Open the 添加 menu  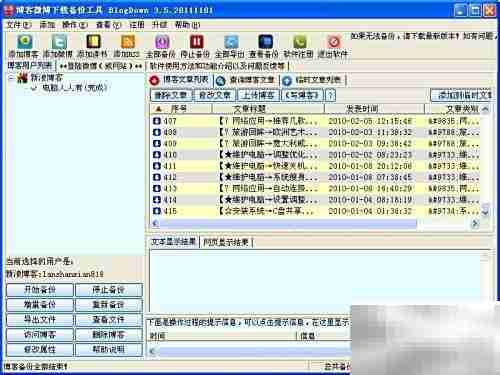point(47,25)
